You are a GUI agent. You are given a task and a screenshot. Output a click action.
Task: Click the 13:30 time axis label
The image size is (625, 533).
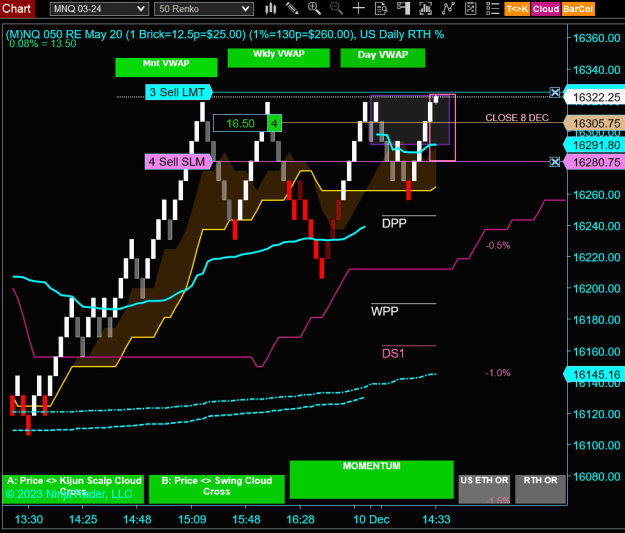pyautogui.click(x=29, y=519)
